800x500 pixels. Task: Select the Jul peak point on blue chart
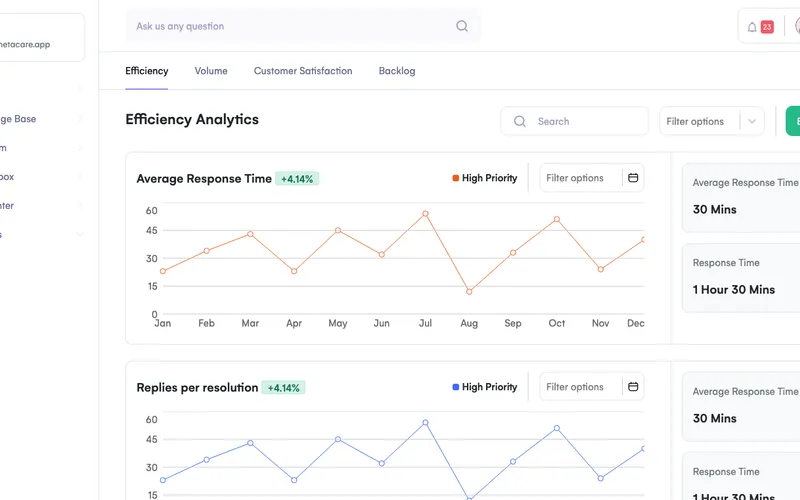(426, 423)
